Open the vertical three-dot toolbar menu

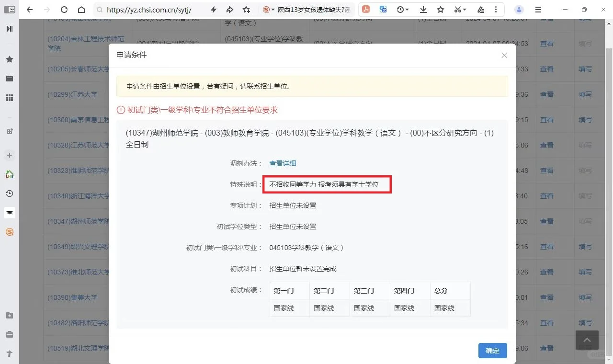tap(496, 10)
